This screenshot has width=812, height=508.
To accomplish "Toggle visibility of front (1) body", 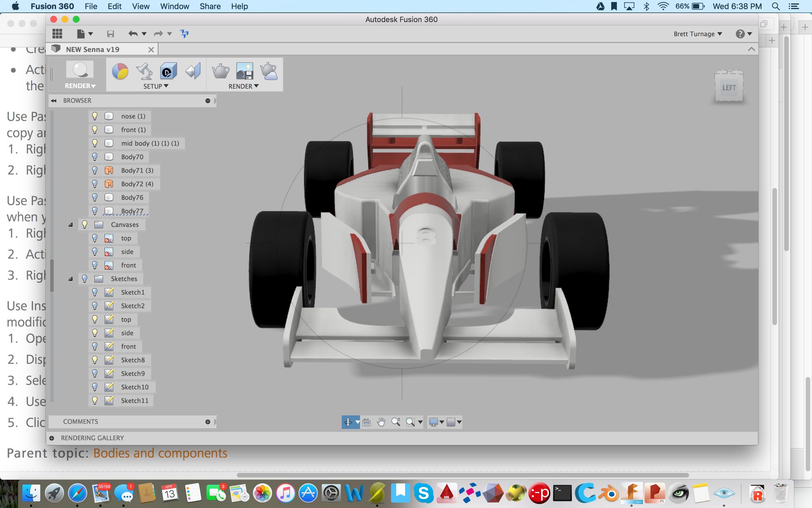I will coord(95,129).
